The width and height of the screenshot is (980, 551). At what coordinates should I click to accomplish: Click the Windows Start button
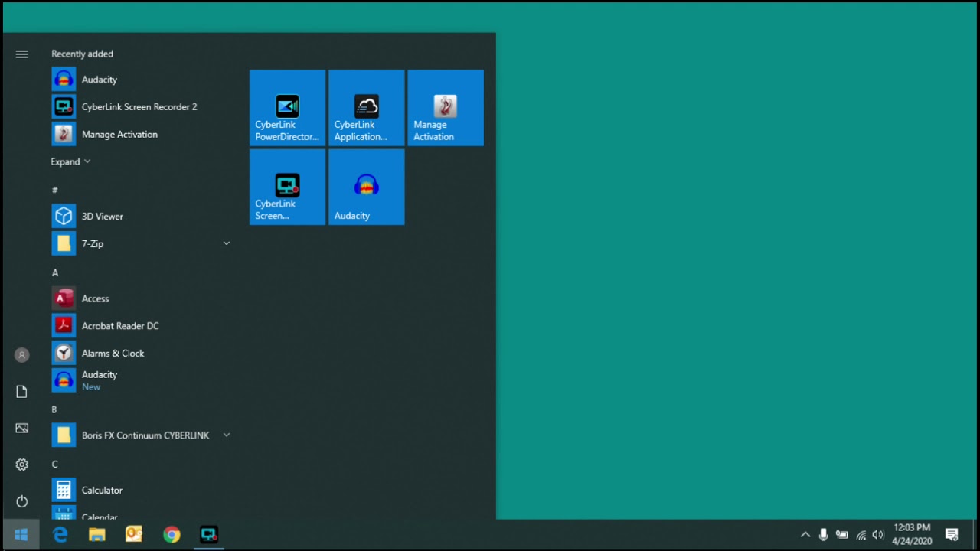coord(21,535)
